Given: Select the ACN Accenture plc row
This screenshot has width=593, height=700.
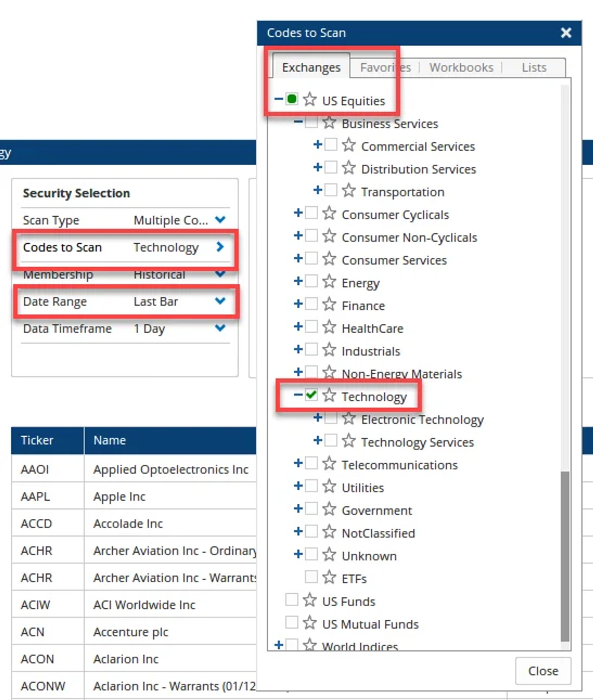Looking at the screenshot, I should pos(134,632).
